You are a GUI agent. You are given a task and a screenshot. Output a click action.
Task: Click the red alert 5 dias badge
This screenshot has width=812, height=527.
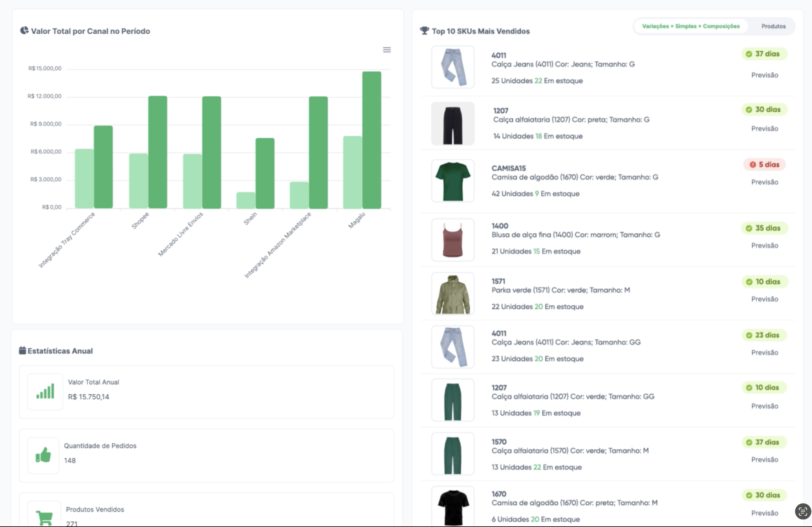pos(764,165)
